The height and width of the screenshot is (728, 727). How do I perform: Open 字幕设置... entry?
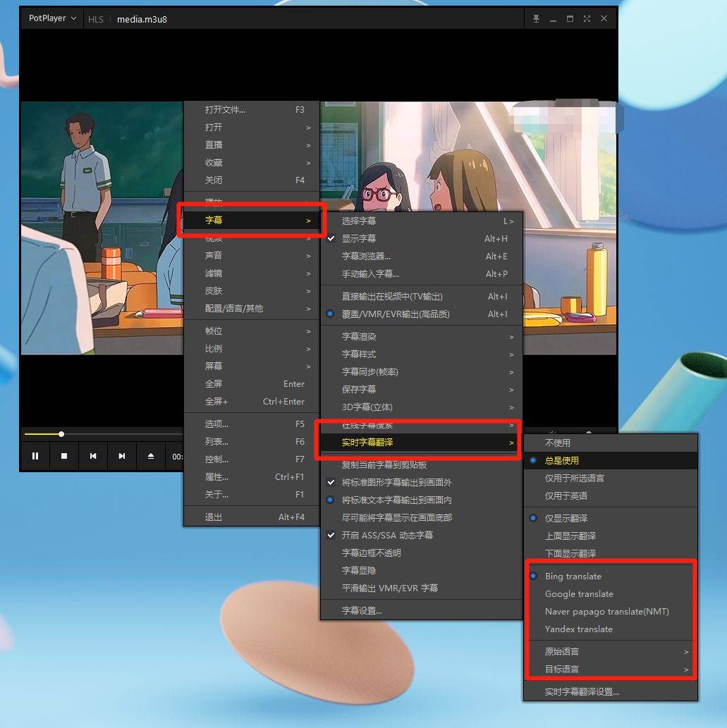pyautogui.click(x=422, y=610)
